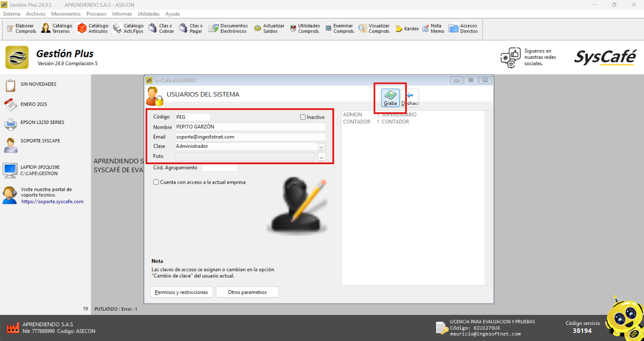
Task: Click the Ctas x Cobrar icon
Action: click(153, 28)
